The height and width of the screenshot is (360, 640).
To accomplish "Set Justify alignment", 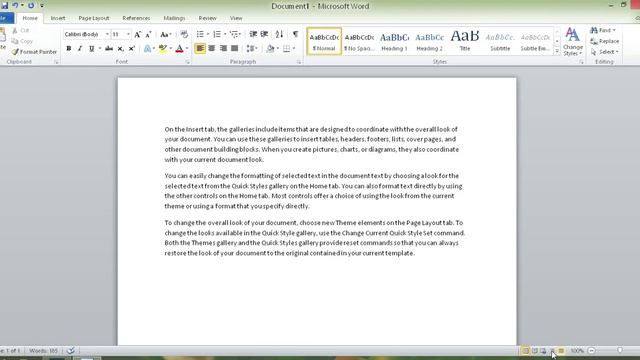I will [x=235, y=49].
